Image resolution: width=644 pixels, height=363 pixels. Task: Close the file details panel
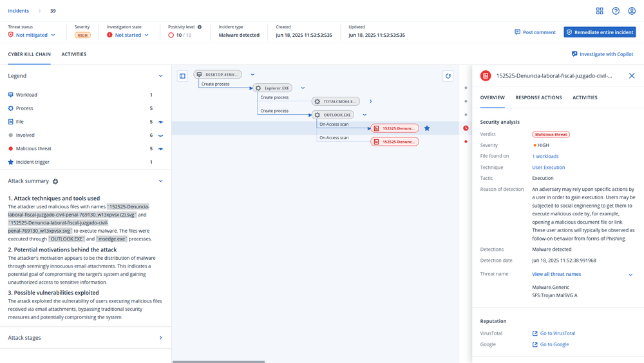[x=632, y=75]
